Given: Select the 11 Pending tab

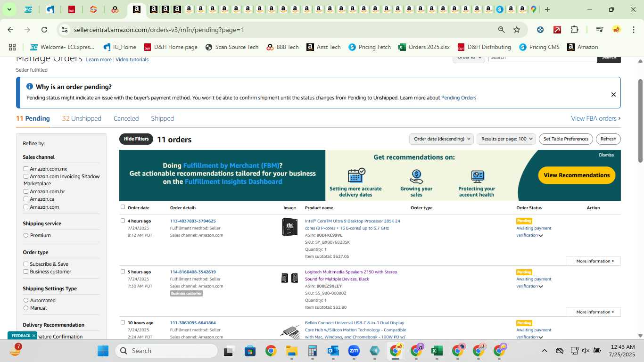Looking at the screenshot, I should click(33, 118).
